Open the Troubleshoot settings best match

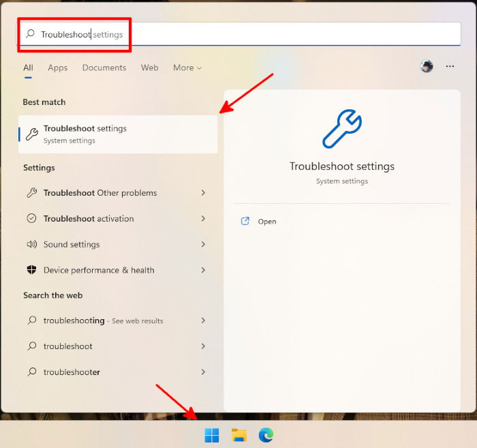(x=118, y=134)
